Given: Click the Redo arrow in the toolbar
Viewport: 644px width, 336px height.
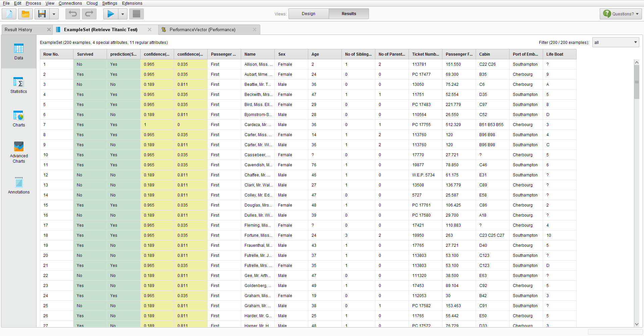Looking at the screenshot, I should 89,14.
